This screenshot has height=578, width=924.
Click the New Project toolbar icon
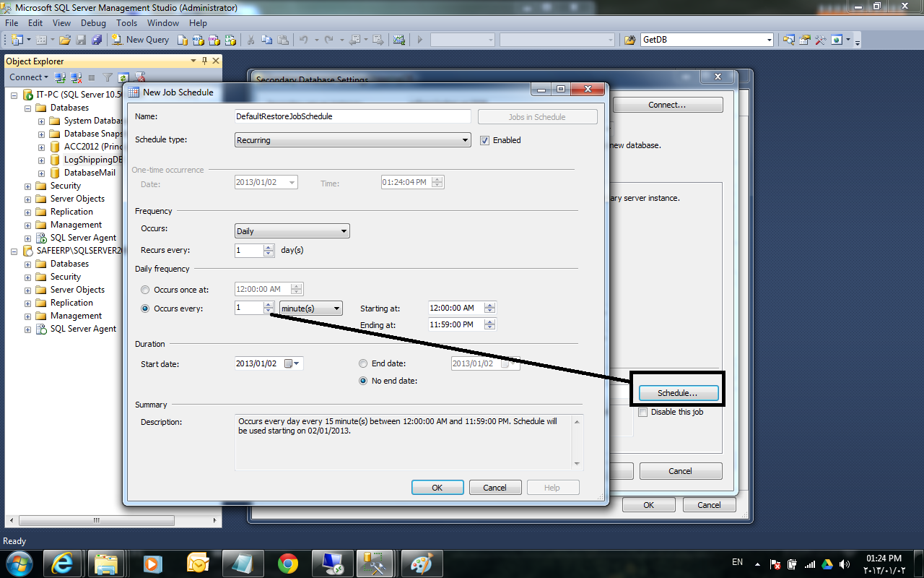pos(17,40)
